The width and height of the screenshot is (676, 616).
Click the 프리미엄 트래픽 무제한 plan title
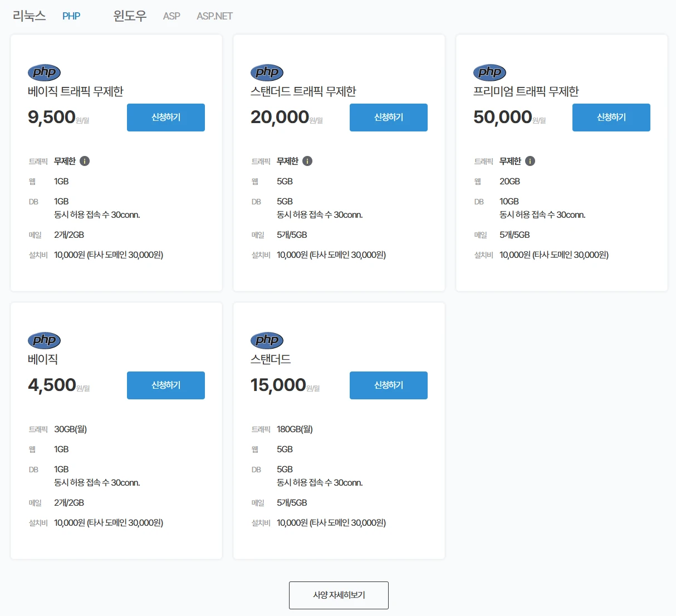(526, 91)
